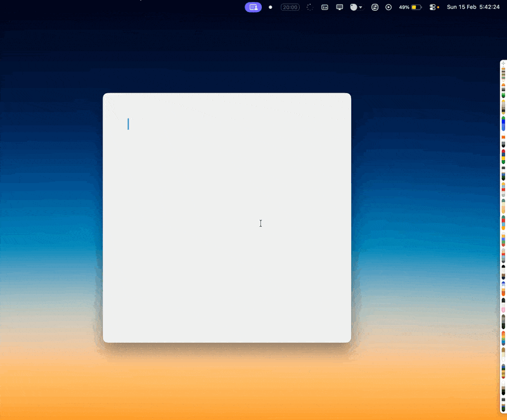Click the keyboard input icon left of display
The width and height of the screenshot is (507, 420).
pyautogui.click(x=324, y=7)
